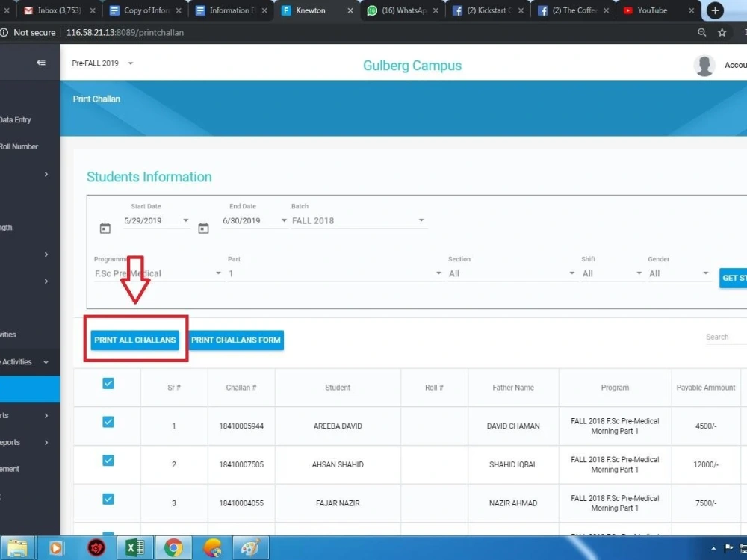Click the PRINT ALL CHALLANS button
Viewport: 747px width, 560px height.
coord(135,340)
